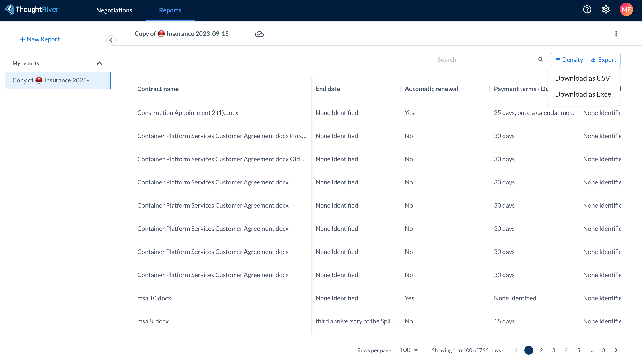This screenshot has height=364, width=642.
Task: Select current page 1 indicator
Action: click(x=529, y=350)
